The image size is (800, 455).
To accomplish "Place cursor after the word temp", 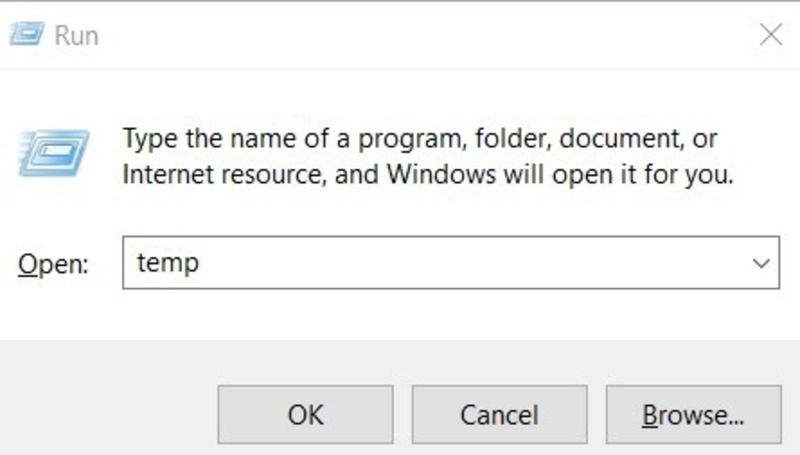I will 201,263.
